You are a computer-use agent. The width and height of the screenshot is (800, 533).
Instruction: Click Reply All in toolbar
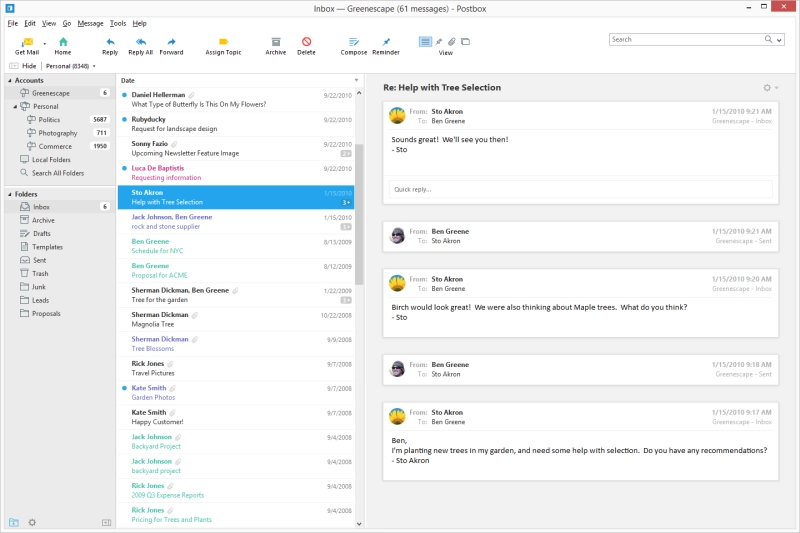tap(140, 46)
